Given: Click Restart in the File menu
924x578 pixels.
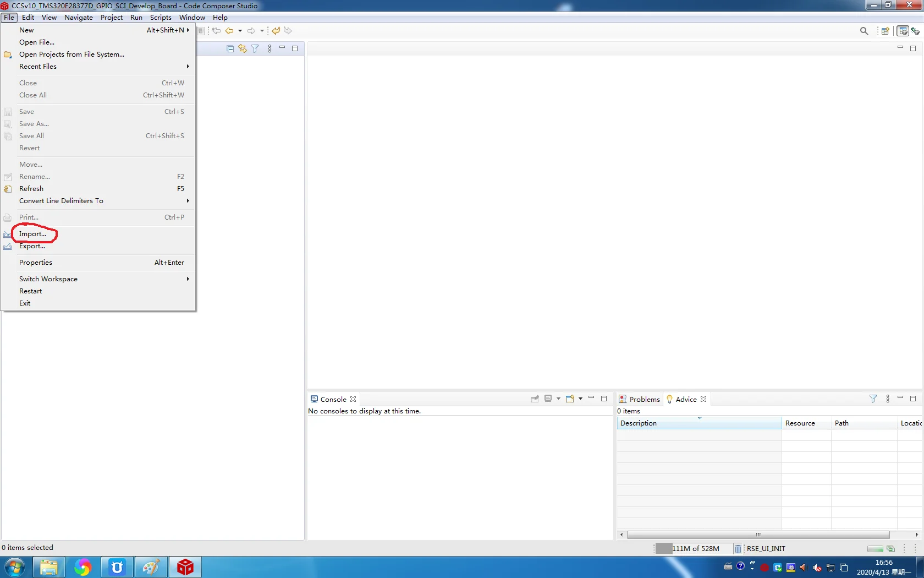Looking at the screenshot, I should (98, 291).
